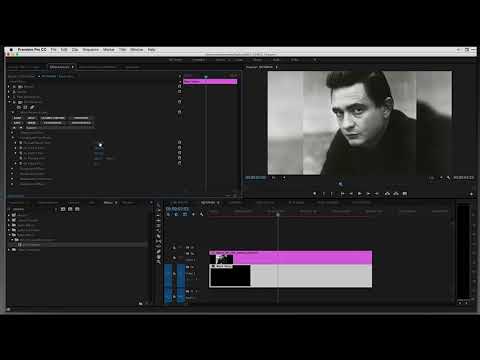Open the Sequence menu
The width and height of the screenshot is (480, 360).
pyautogui.click(x=91, y=49)
